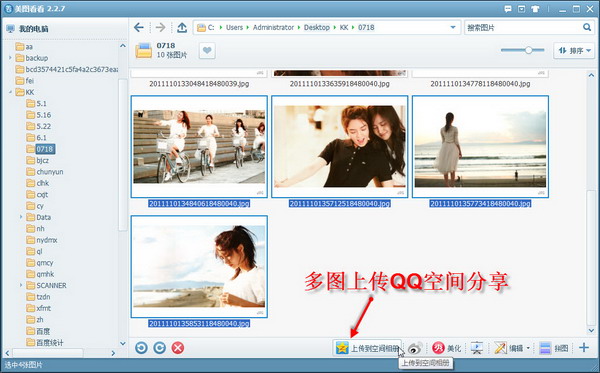Screen dimensions: 600x373
Task: Open 编辑 dropdown arrow
Action: click(x=528, y=348)
